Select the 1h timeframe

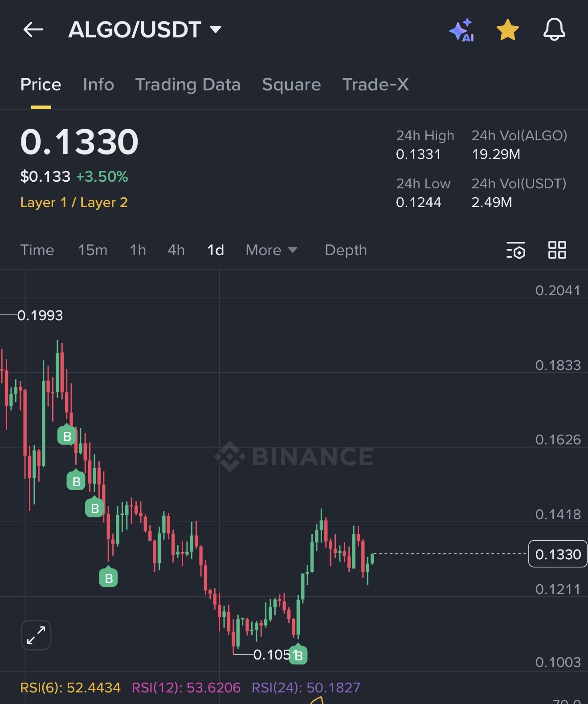pyautogui.click(x=138, y=250)
